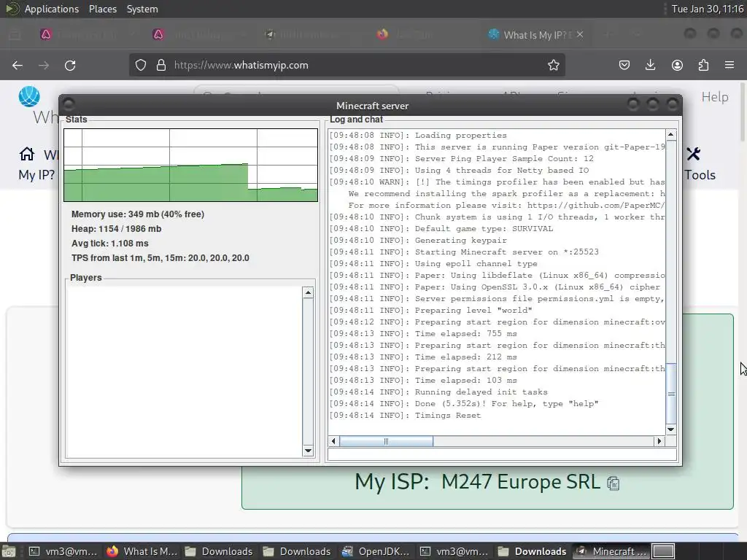Click the Players list scroll down arrow
Image resolution: width=747 pixels, height=560 pixels.
click(x=308, y=451)
